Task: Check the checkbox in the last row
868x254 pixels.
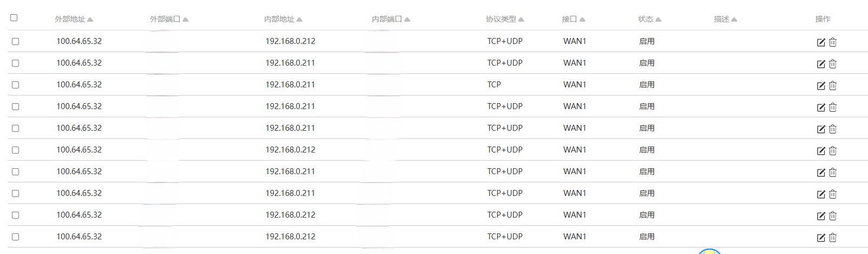Action: [16, 237]
